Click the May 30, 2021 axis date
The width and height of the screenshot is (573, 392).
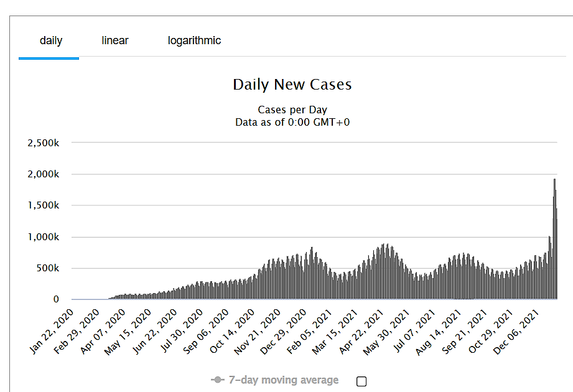386,332
